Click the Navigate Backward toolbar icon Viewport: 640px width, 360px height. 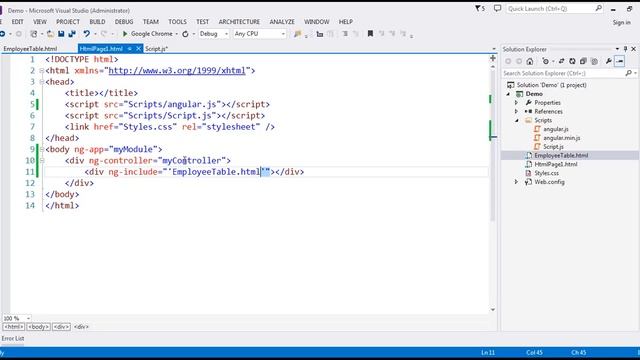2,34
